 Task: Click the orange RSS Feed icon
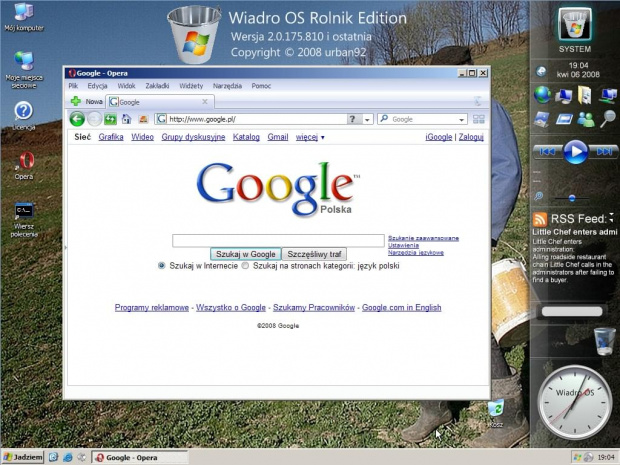pos(539,219)
